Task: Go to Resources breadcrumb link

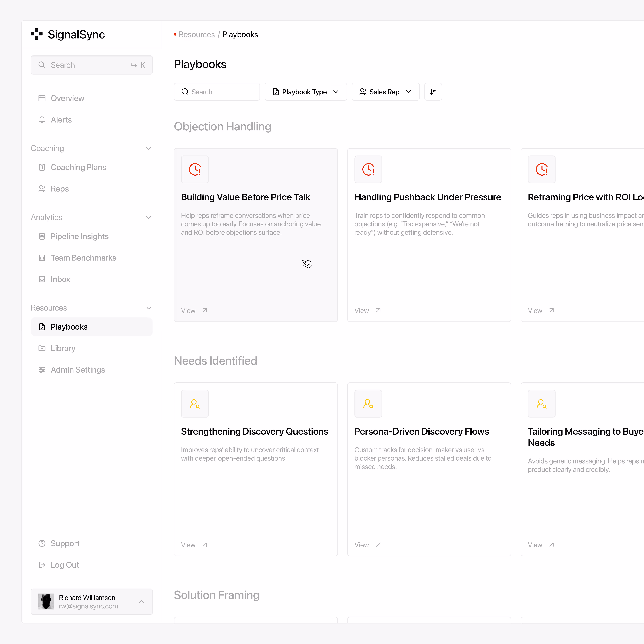Action: coord(197,35)
